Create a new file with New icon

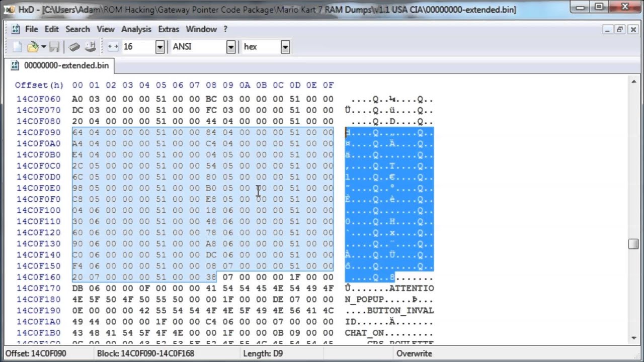coord(17,47)
